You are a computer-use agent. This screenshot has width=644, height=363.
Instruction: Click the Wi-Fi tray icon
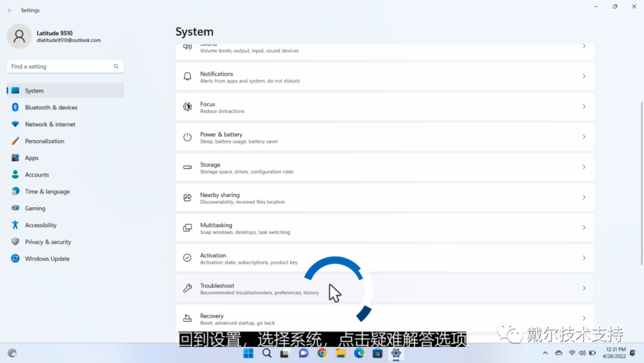pos(572,353)
